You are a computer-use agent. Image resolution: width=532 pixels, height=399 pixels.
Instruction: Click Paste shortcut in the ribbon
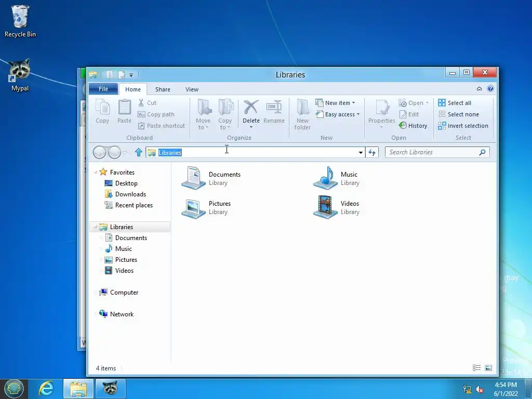click(x=162, y=126)
